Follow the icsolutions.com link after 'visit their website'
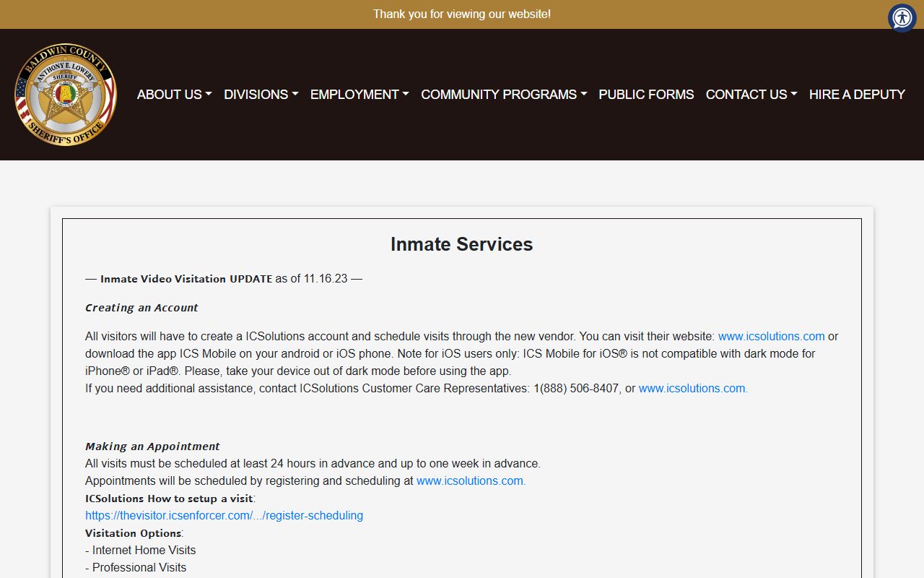The height and width of the screenshot is (578, 924). click(771, 337)
